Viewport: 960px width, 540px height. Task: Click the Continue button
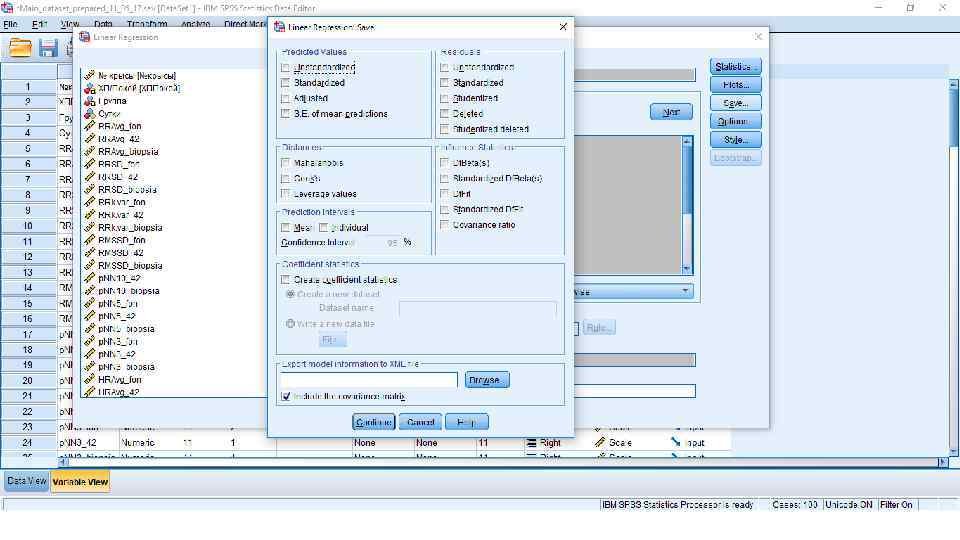(x=373, y=422)
